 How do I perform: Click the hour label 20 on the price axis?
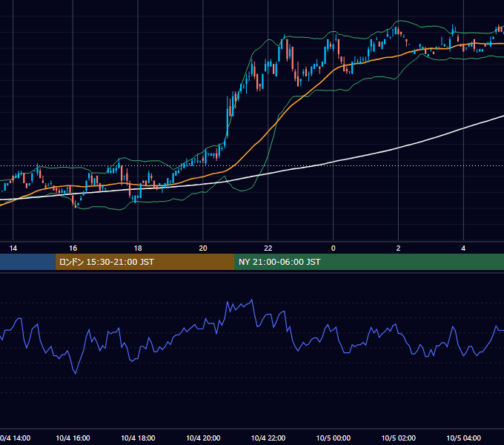(x=203, y=248)
